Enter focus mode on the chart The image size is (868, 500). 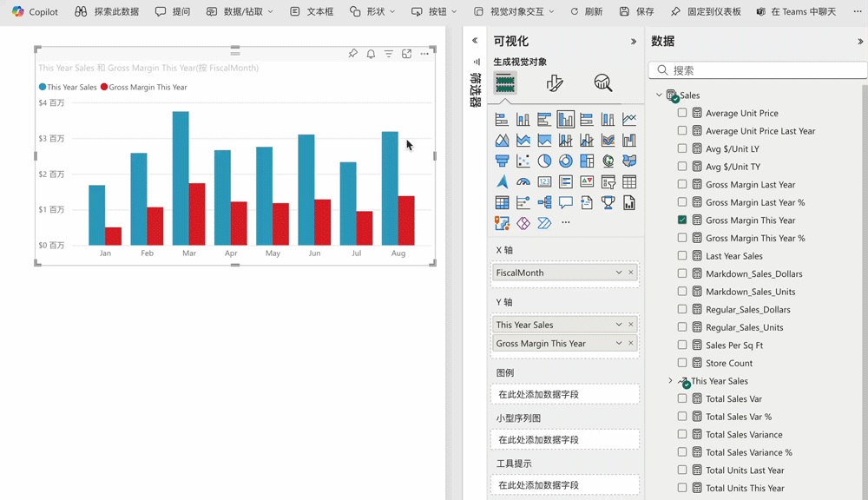pyautogui.click(x=406, y=54)
